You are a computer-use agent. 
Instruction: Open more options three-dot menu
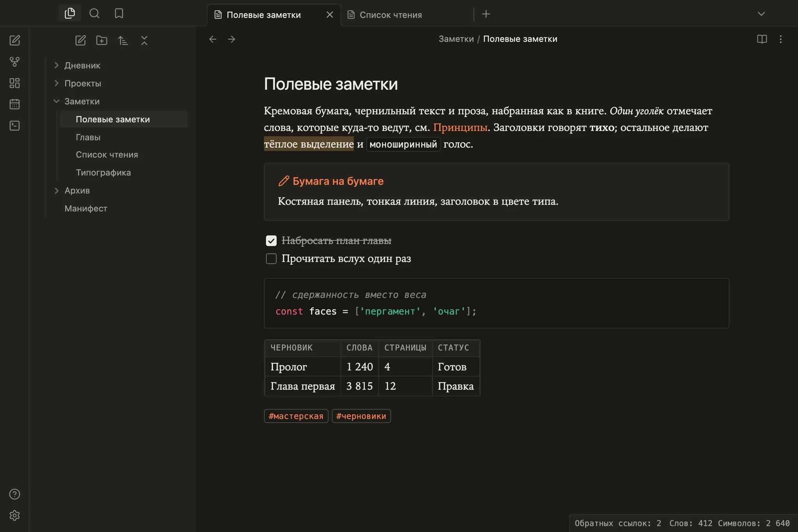tap(780, 39)
